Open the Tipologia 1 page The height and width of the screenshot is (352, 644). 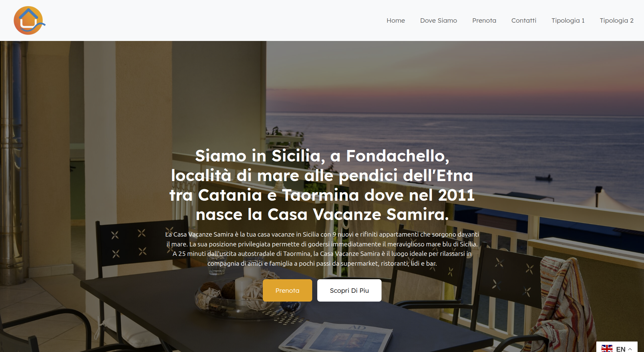pos(568,21)
